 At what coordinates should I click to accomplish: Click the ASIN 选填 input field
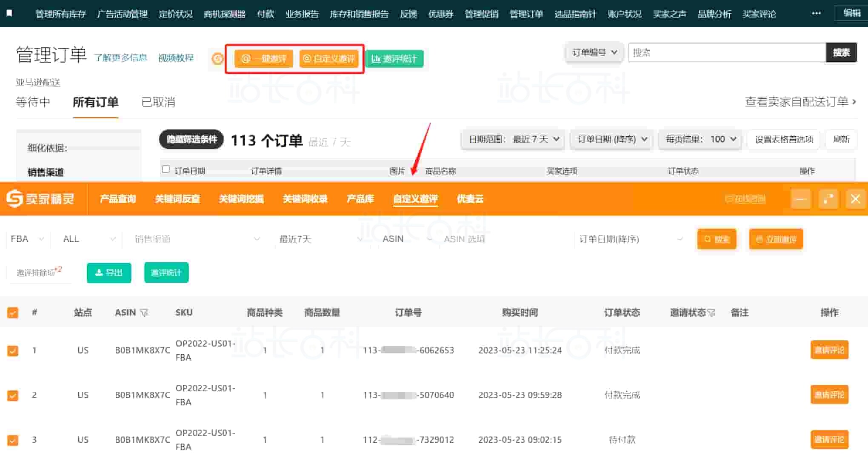[x=505, y=239]
